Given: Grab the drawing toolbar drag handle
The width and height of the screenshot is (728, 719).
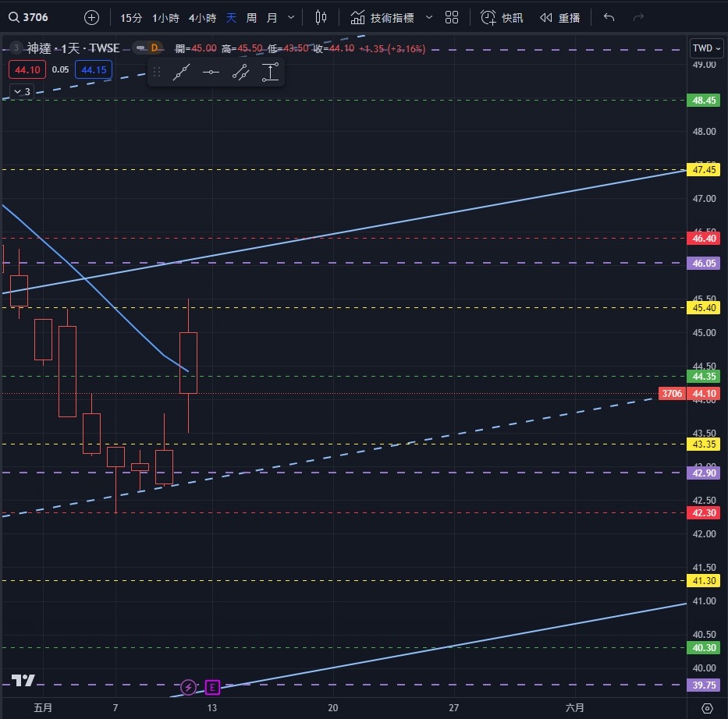Looking at the screenshot, I should pyautogui.click(x=157, y=72).
